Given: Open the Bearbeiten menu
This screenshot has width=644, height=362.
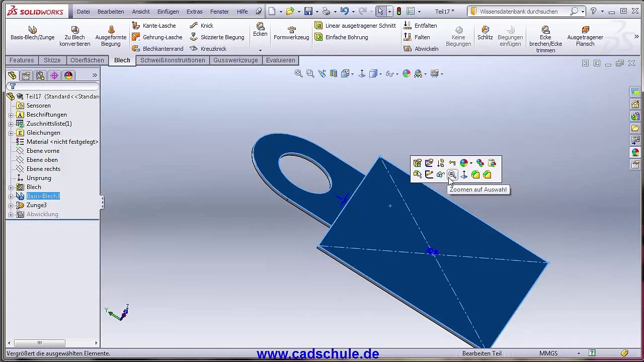Looking at the screenshot, I should [111, 12].
